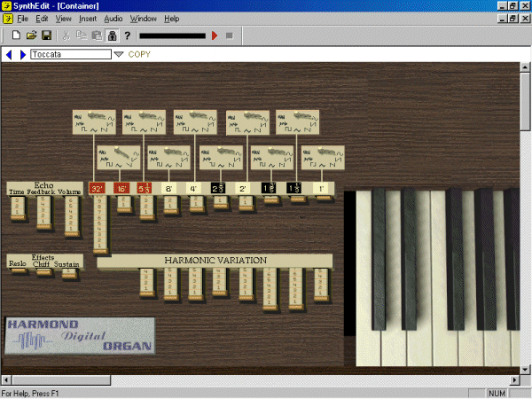The image size is (532, 399).
Task: Stop audio with the grey stop button
Action: click(x=229, y=35)
